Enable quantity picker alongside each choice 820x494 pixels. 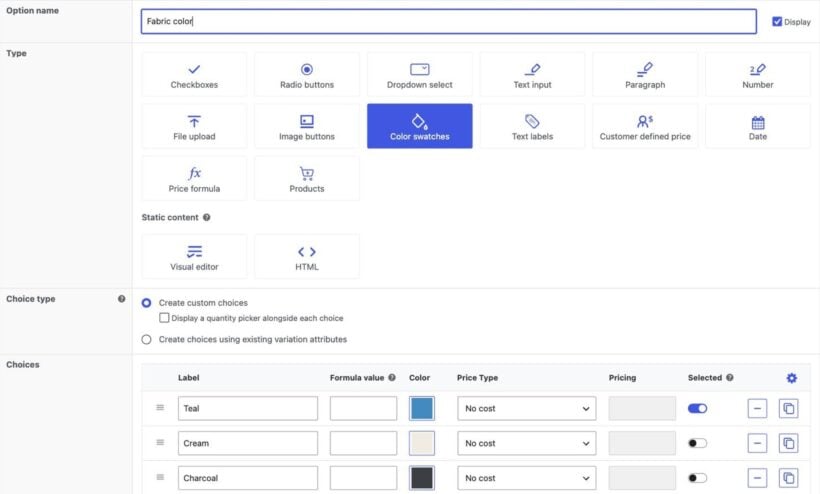point(164,318)
